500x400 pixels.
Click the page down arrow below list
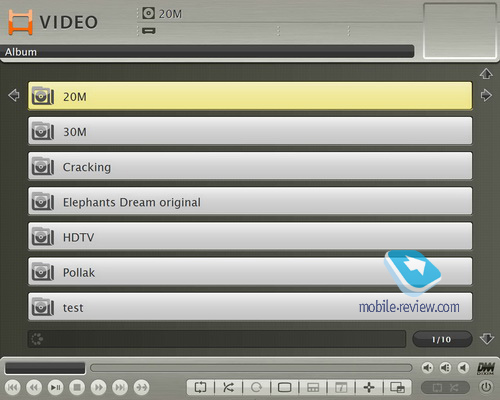coord(486,339)
